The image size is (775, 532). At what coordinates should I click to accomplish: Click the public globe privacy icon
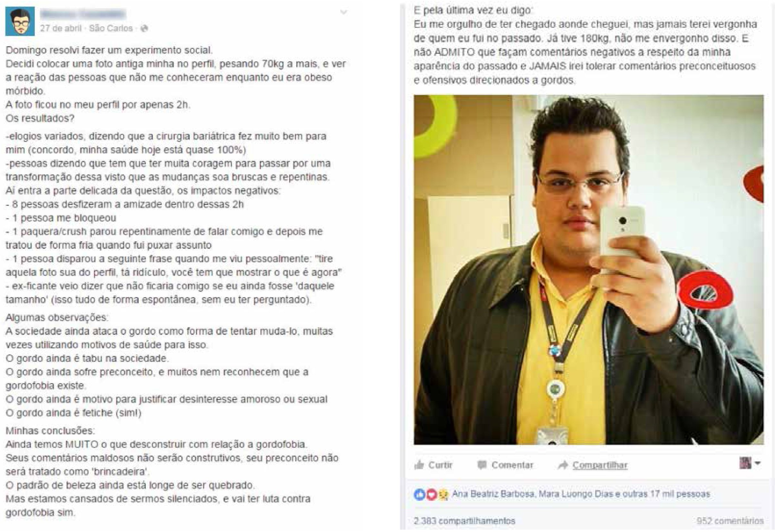point(144,28)
